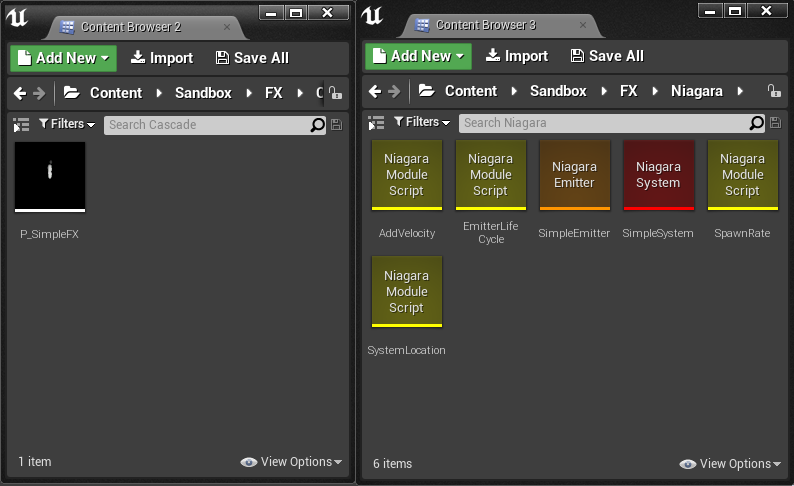Viewport: 794px width, 486px height.
Task: Click search magnifier in Search Cascade field
Action: point(318,125)
